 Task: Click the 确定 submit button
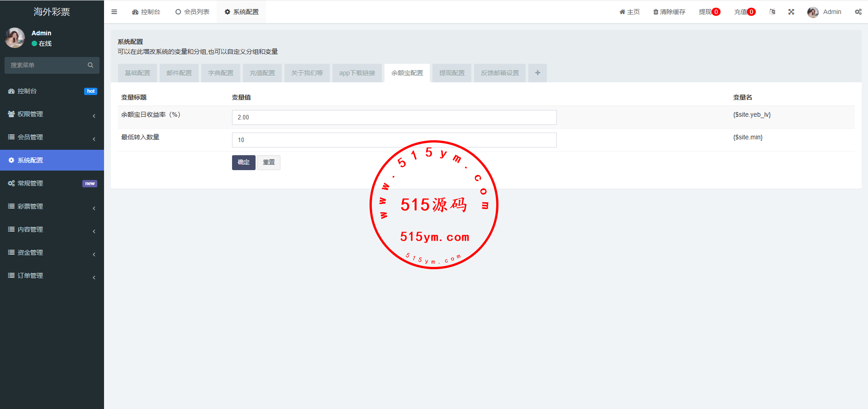click(x=243, y=162)
